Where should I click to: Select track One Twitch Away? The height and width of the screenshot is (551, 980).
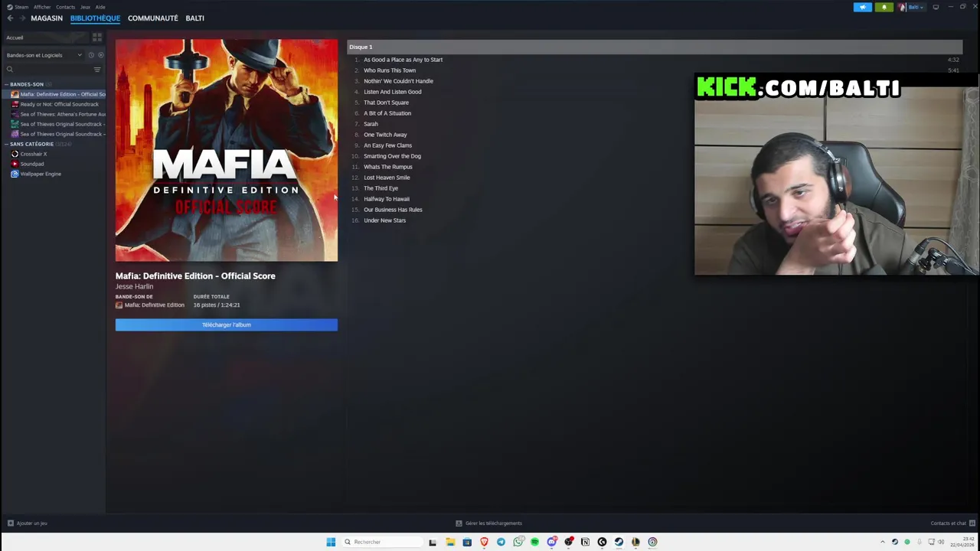click(385, 135)
